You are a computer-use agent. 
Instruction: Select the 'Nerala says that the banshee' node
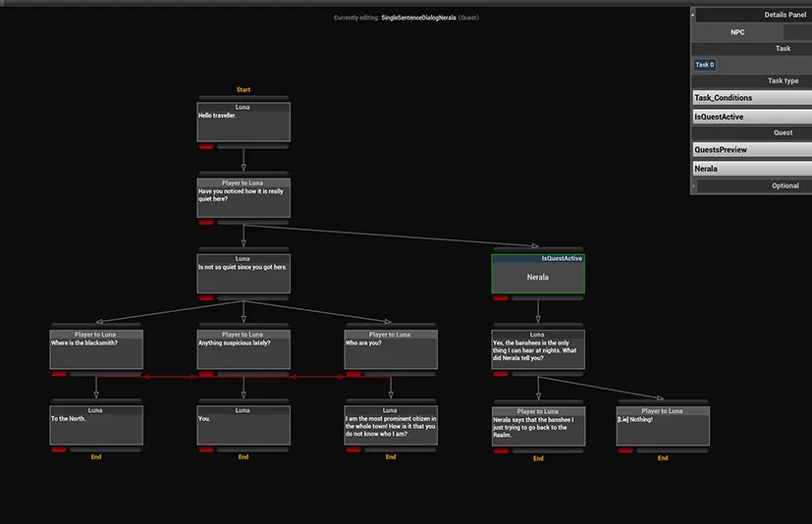point(539,426)
